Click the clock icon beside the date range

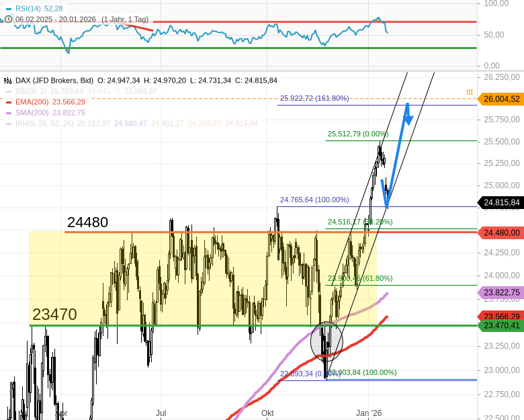point(7,19)
